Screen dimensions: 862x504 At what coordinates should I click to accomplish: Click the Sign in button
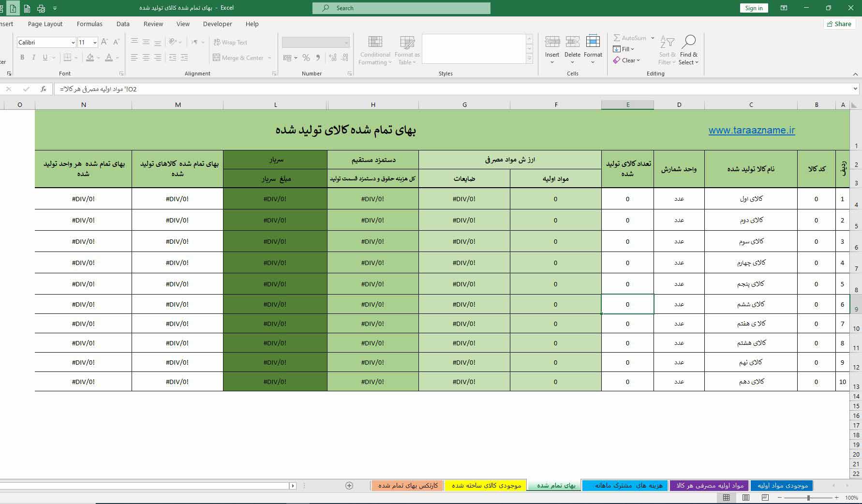(754, 8)
